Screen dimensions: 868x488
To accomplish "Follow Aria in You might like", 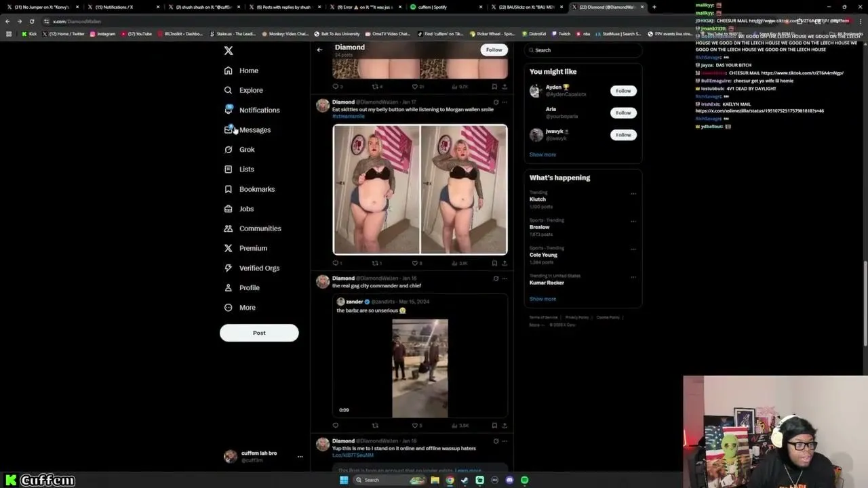I will 623,113.
